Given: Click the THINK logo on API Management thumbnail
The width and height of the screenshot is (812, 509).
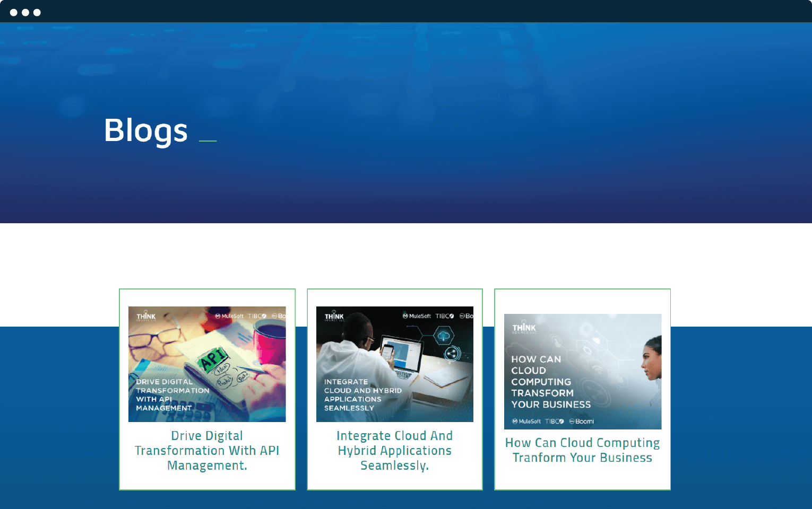Looking at the screenshot, I should (146, 317).
